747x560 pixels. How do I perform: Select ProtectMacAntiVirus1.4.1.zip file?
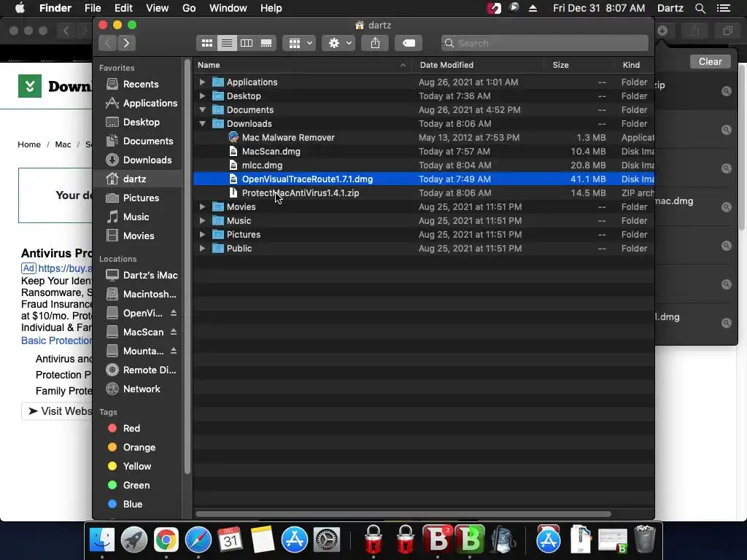point(424,192)
